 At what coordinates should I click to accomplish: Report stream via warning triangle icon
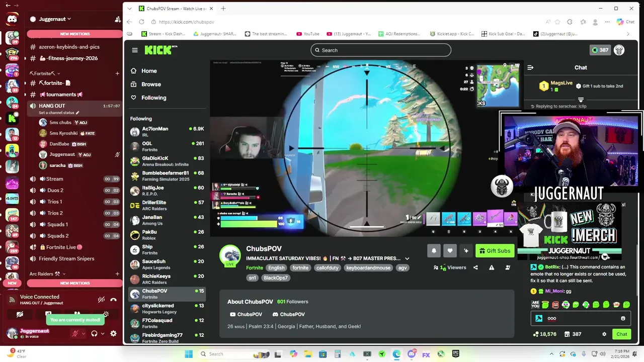(x=492, y=267)
